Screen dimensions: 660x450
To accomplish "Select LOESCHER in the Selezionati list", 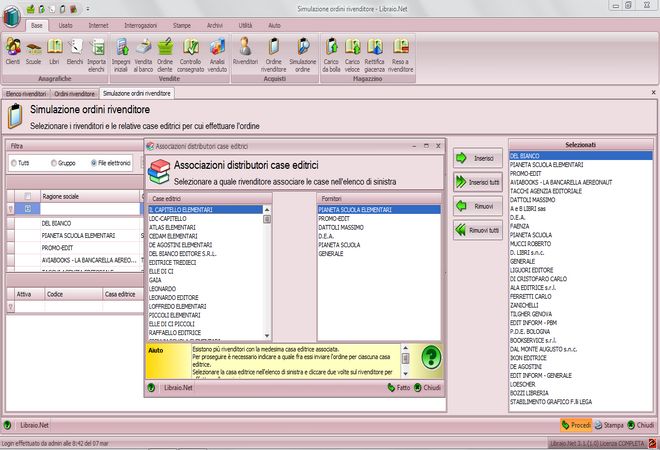I will point(580,384).
